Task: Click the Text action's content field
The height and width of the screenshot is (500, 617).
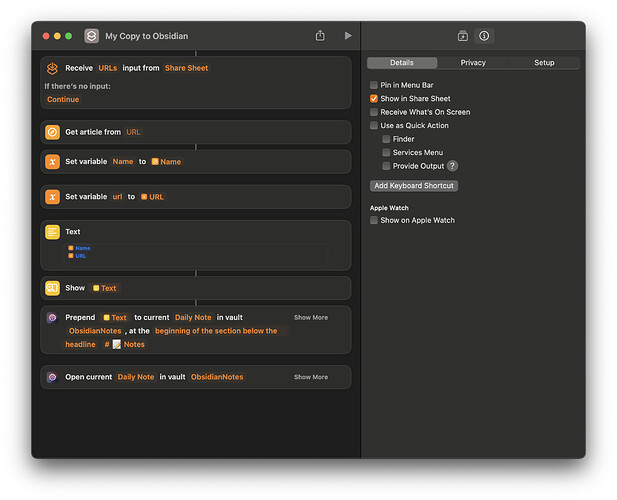Action: 195,255
